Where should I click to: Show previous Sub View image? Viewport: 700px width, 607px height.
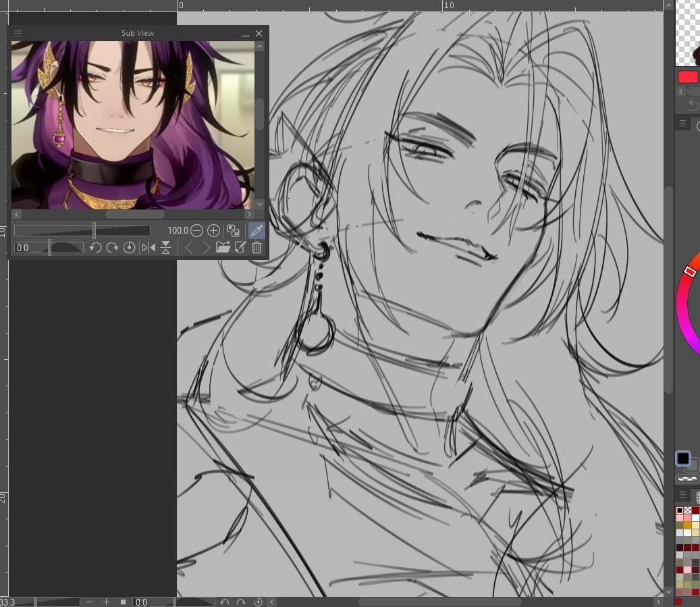[x=189, y=247]
